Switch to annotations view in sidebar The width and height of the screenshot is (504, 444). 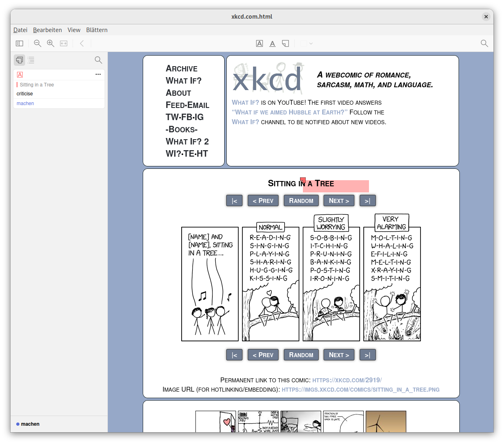[19, 60]
